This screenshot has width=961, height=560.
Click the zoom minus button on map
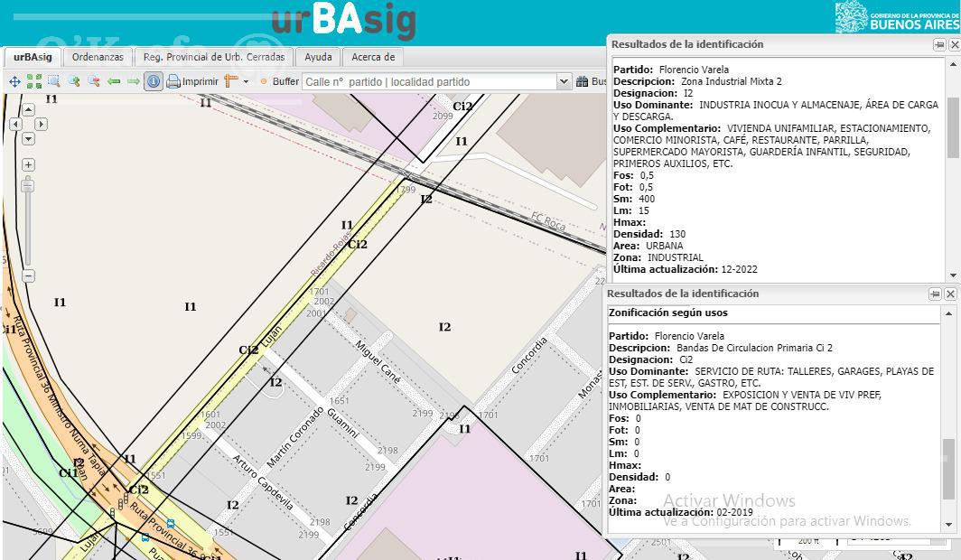28,275
